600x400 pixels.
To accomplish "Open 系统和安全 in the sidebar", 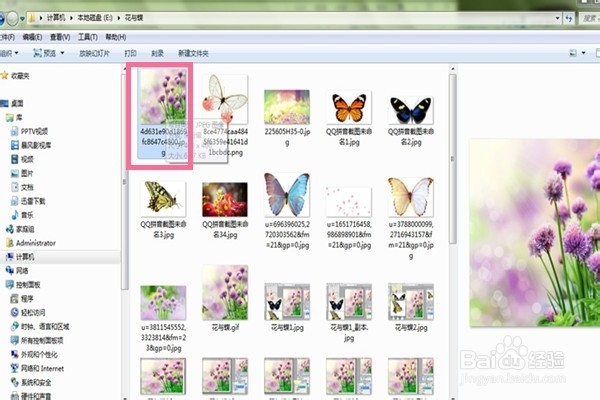I will (31, 382).
